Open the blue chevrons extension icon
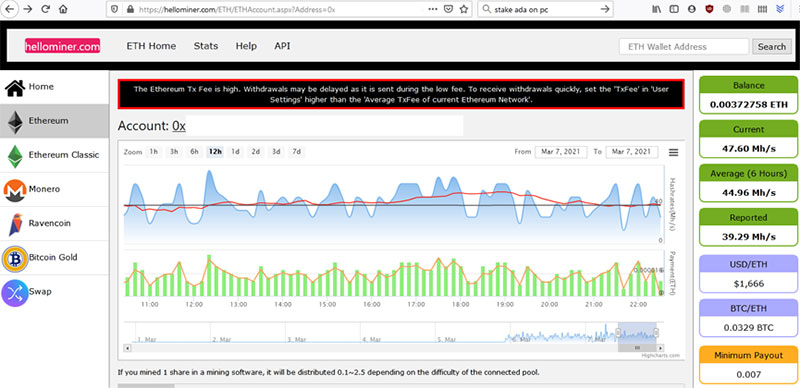Viewport: 800px width, 388px height. click(780, 9)
